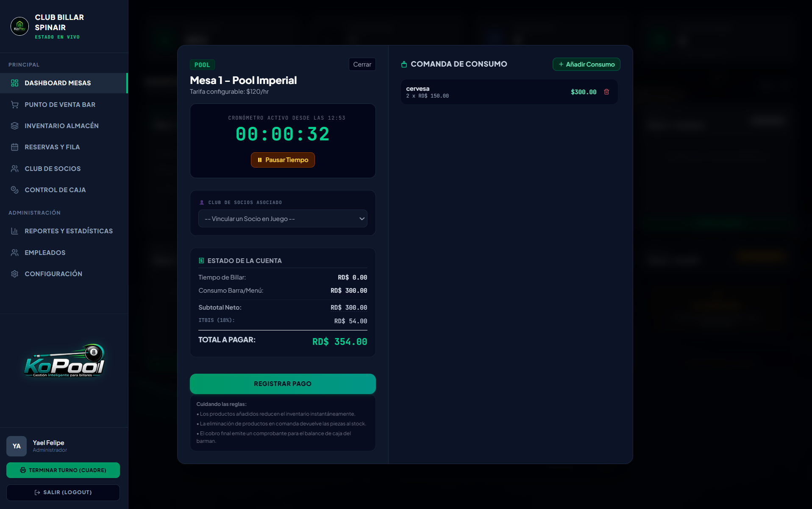Click the coins icon for Control de Caja
The width and height of the screenshot is (812, 509).
pyautogui.click(x=14, y=190)
